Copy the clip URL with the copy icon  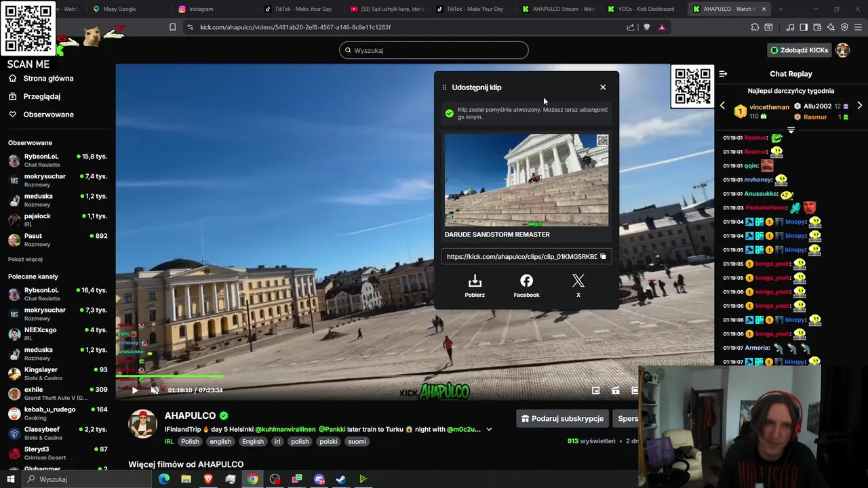(603, 257)
